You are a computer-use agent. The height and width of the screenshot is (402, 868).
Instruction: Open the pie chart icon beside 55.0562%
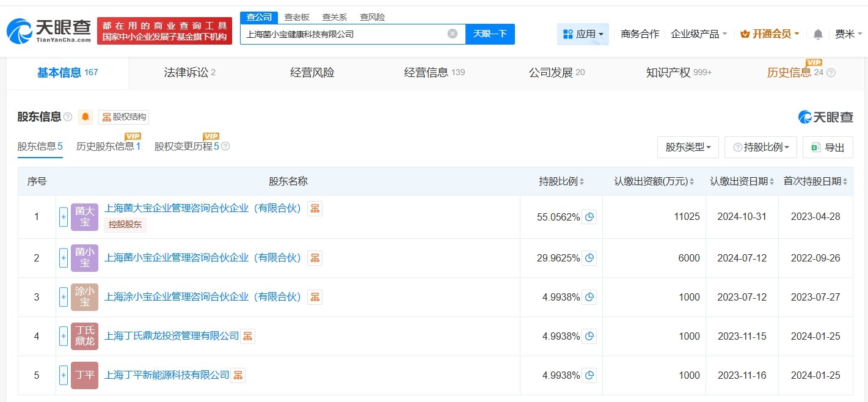pyautogui.click(x=589, y=217)
